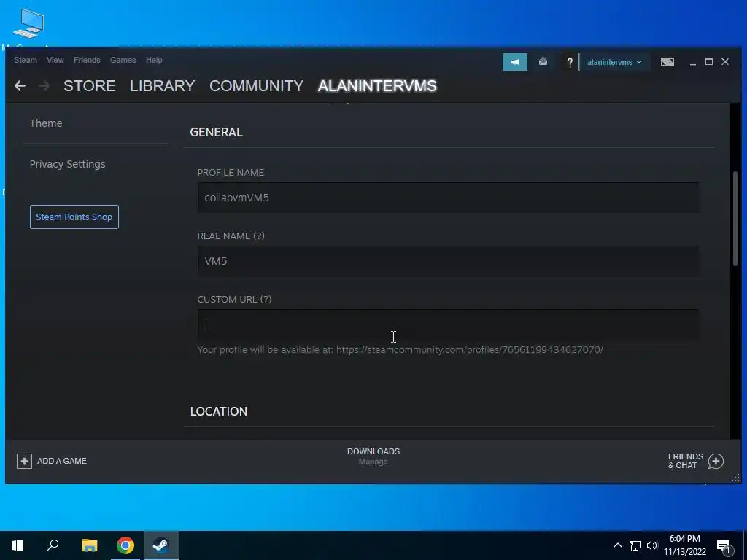Click the question mark help icon
Image resolution: width=747 pixels, height=560 pixels.
click(x=569, y=63)
